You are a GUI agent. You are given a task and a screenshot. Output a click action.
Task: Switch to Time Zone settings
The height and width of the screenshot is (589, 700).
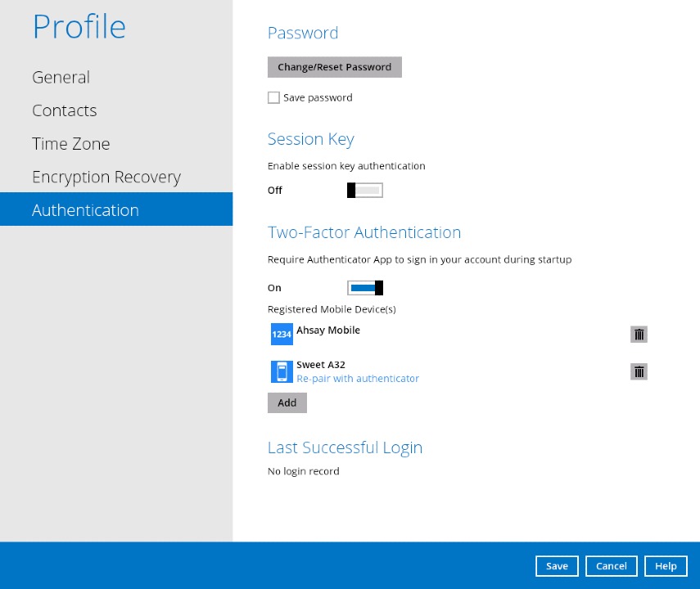[71, 144]
